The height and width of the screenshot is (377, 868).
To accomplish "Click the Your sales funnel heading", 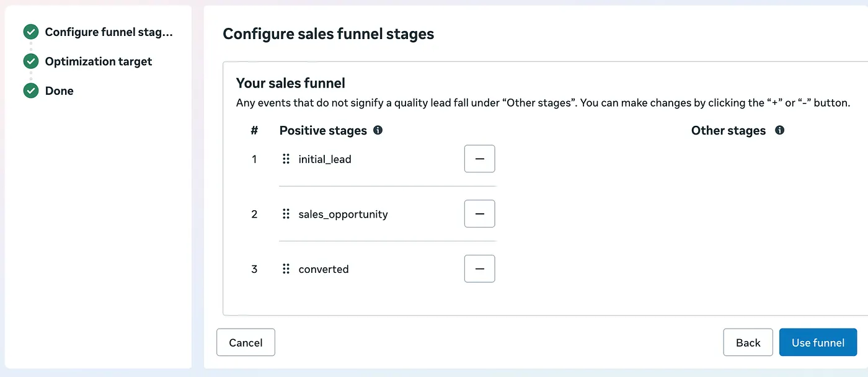I will [x=291, y=83].
